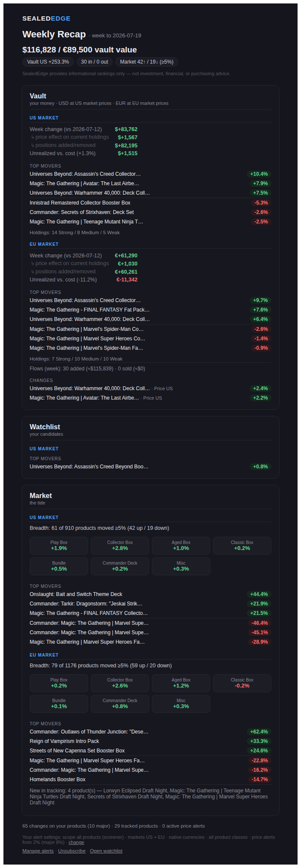
Task: Select the FINAL FANTASY Fat Pack row
Action: coord(150,310)
